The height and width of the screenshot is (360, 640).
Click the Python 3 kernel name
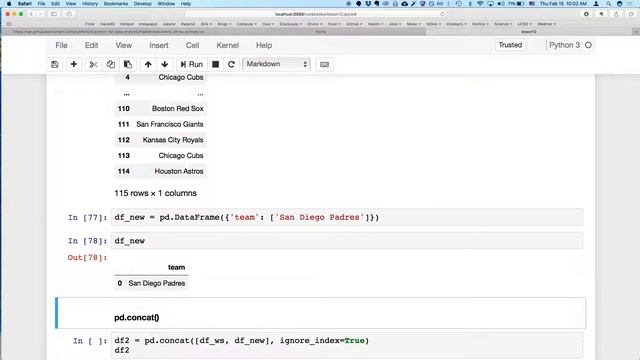pyautogui.click(x=564, y=45)
